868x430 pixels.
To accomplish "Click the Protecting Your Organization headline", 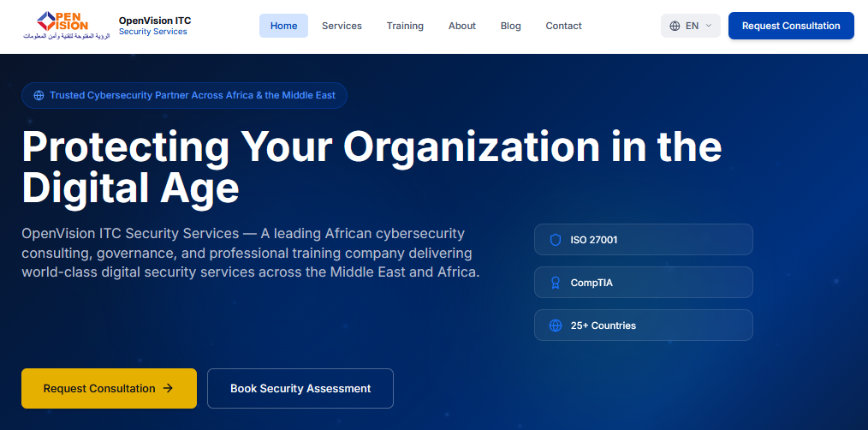I will 372,167.
